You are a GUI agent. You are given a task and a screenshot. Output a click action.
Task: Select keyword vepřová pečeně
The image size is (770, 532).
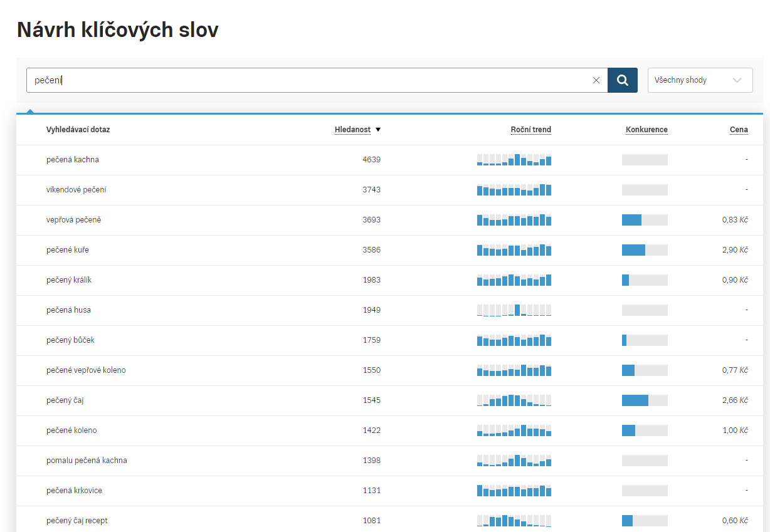[x=73, y=220]
